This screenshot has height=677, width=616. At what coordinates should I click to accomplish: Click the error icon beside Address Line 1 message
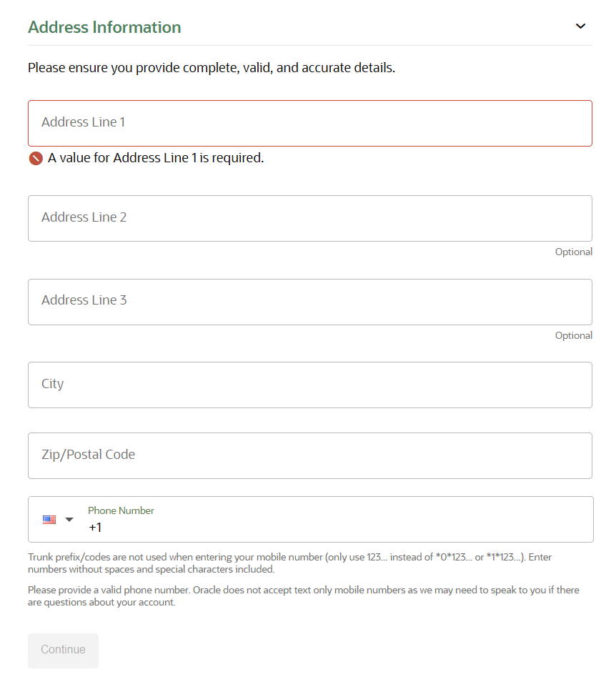[x=35, y=158]
